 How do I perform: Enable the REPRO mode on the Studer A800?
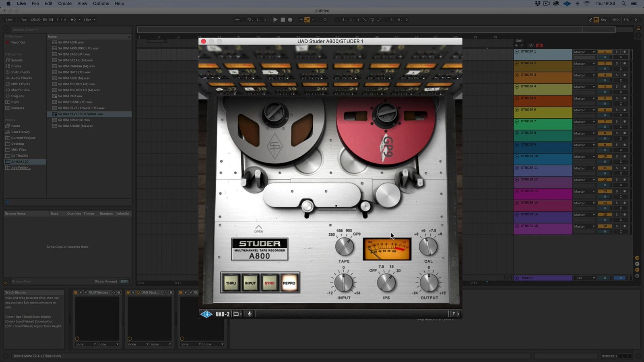[289, 283]
